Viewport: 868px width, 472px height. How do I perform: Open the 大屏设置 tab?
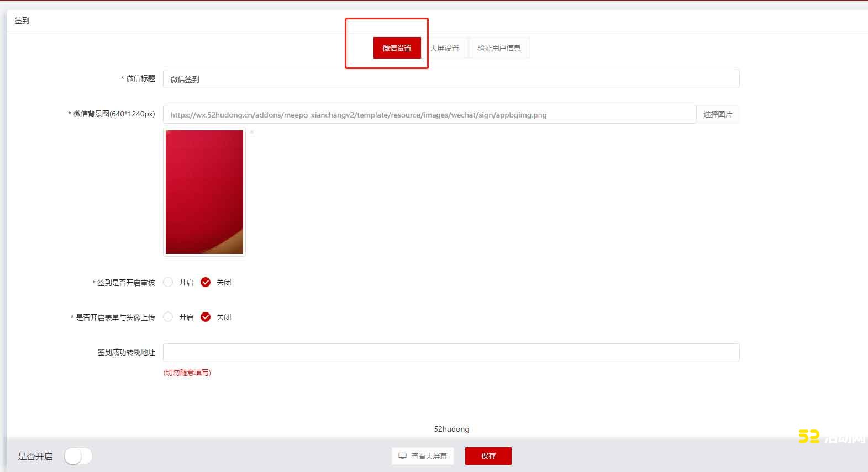click(445, 48)
